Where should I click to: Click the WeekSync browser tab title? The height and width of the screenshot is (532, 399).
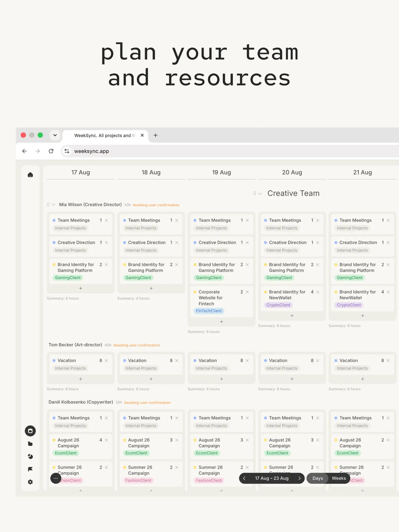pyautogui.click(x=105, y=136)
